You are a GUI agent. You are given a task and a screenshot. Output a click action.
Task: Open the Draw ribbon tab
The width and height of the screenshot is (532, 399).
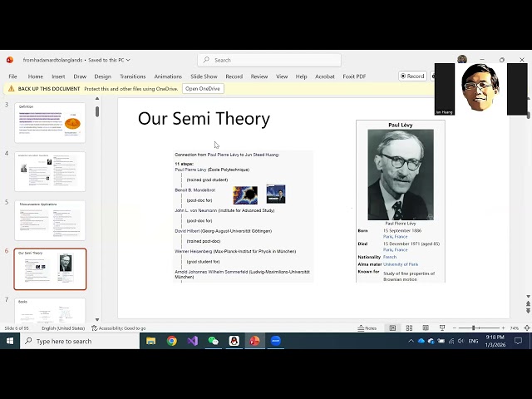point(80,76)
